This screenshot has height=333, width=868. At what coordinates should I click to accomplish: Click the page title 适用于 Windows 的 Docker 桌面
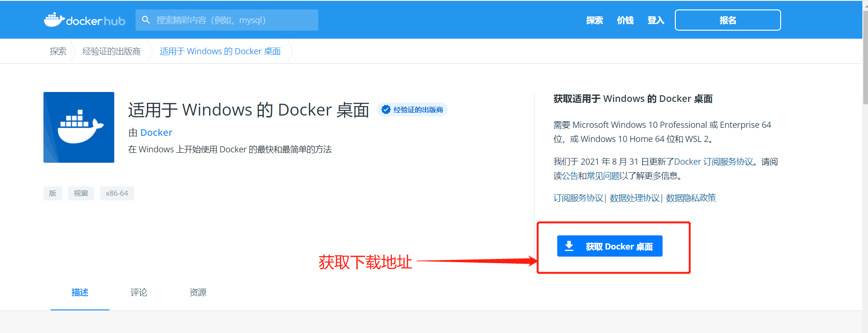(248, 110)
